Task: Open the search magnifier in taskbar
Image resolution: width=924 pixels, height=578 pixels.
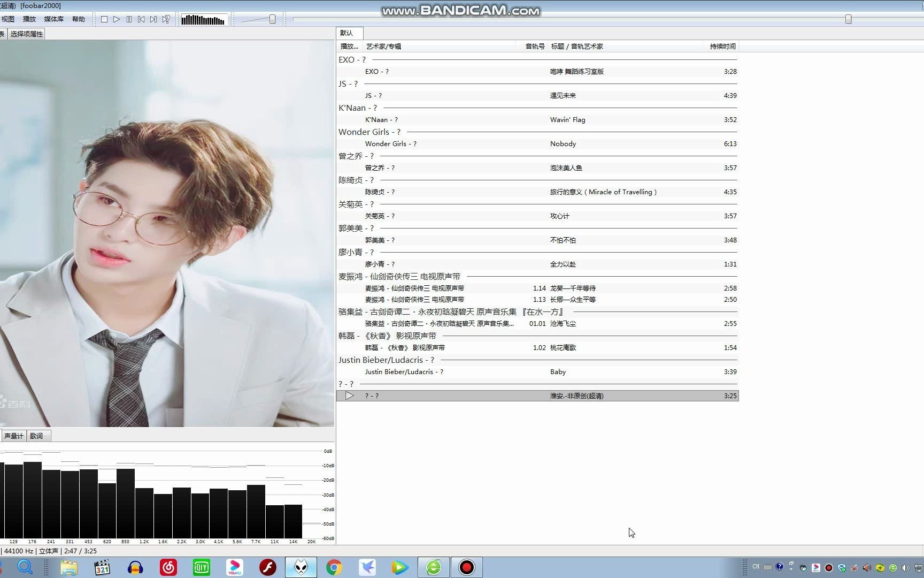Action: pos(25,567)
